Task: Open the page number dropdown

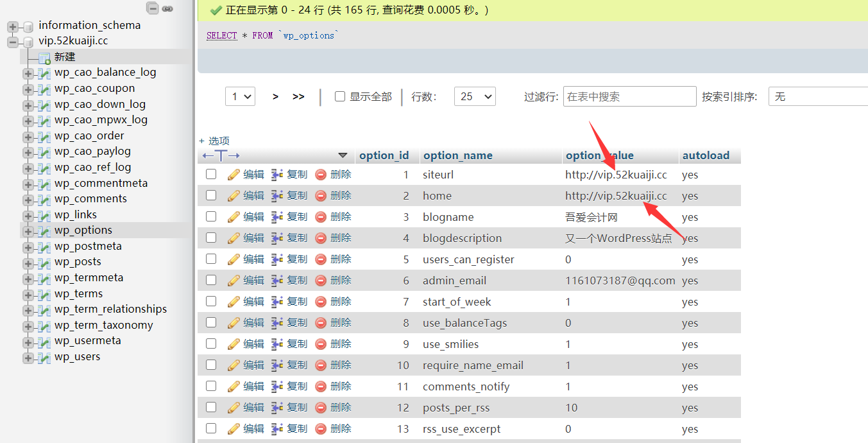Action: 241,96
